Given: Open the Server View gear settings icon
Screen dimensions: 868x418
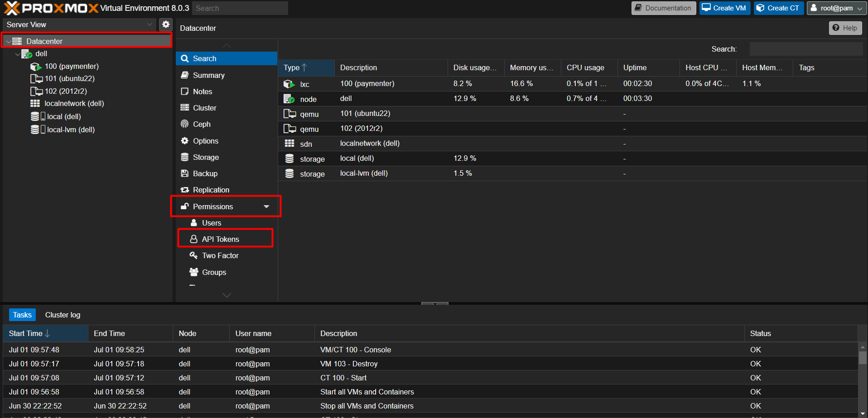Looking at the screenshot, I should tap(166, 24).
